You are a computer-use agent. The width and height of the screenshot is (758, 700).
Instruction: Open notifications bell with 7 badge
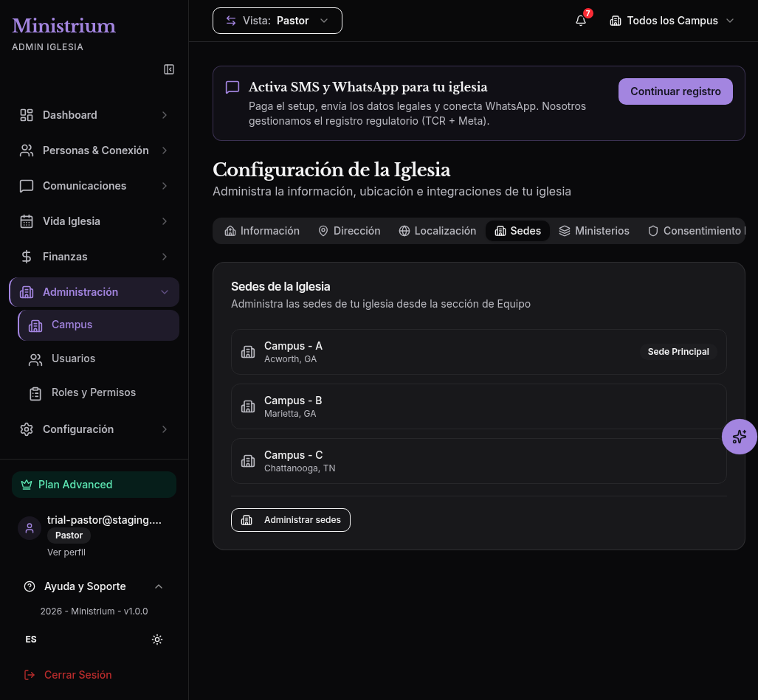tap(581, 21)
